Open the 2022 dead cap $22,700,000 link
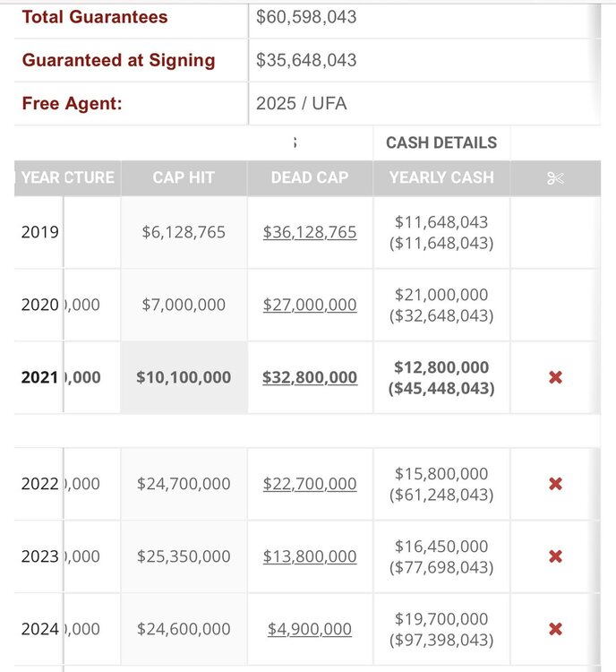The height and width of the screenshot is (672, 616). coord(310,484)
